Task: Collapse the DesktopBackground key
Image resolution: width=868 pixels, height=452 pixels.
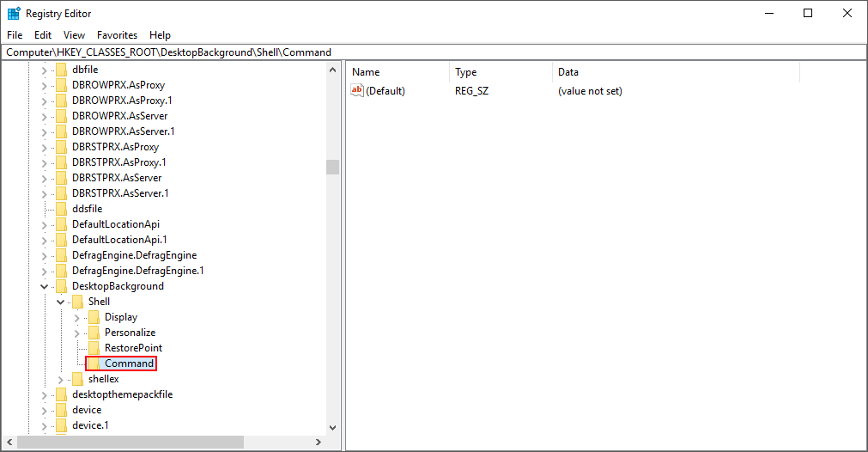Action: pyautogui.click(x=45, y=287)
